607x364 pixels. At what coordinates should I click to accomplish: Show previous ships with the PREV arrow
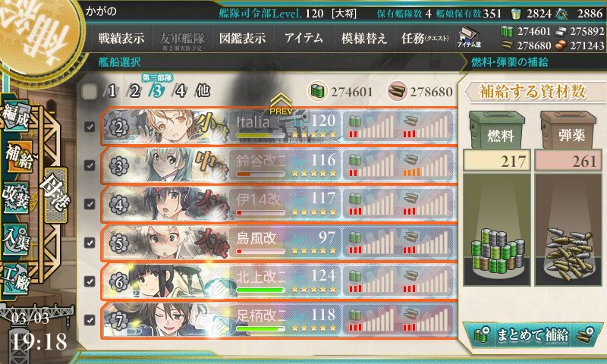click(281, 104)
